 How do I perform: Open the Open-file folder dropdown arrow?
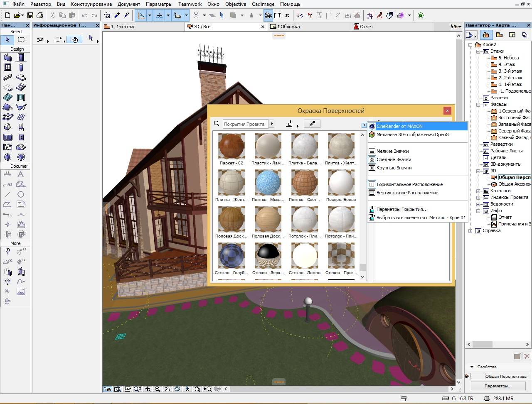(x=22, y=15)
